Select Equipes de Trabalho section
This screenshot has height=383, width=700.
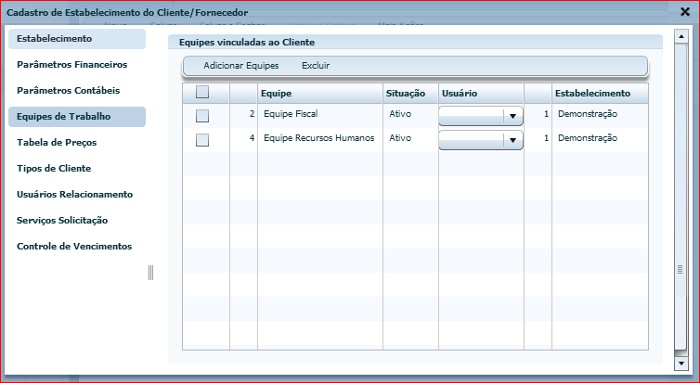pyautogui.click(x=77, y=117)
